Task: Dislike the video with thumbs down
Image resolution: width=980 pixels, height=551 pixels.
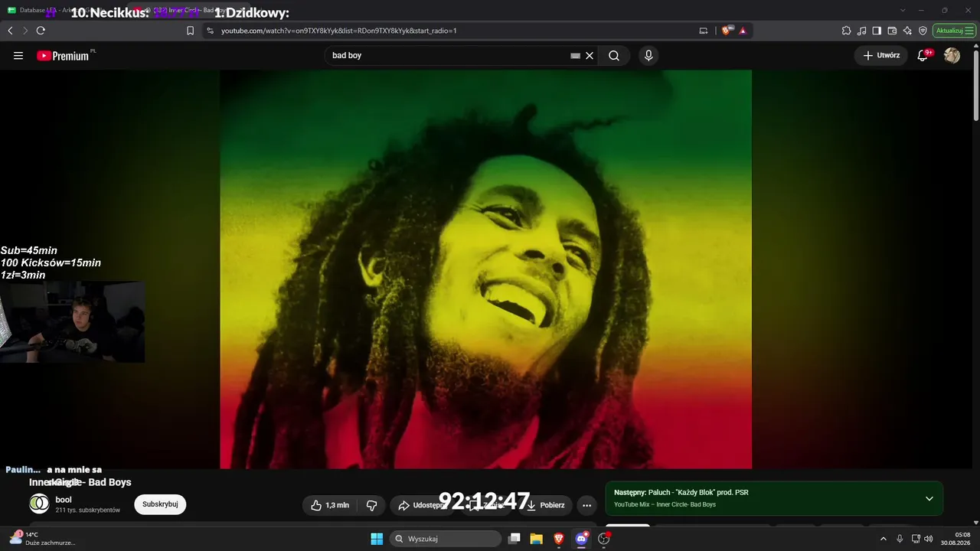Action: 372,505
